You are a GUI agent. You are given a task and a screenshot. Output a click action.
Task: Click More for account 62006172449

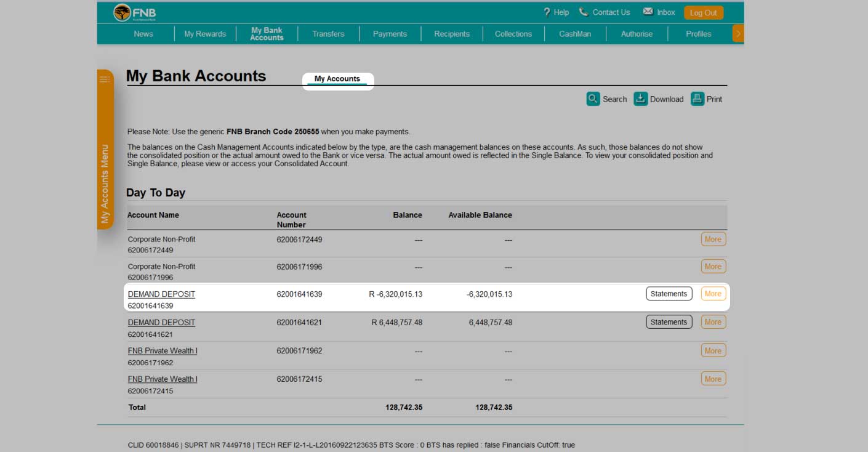pyautogui.click(x=713, y=239)
